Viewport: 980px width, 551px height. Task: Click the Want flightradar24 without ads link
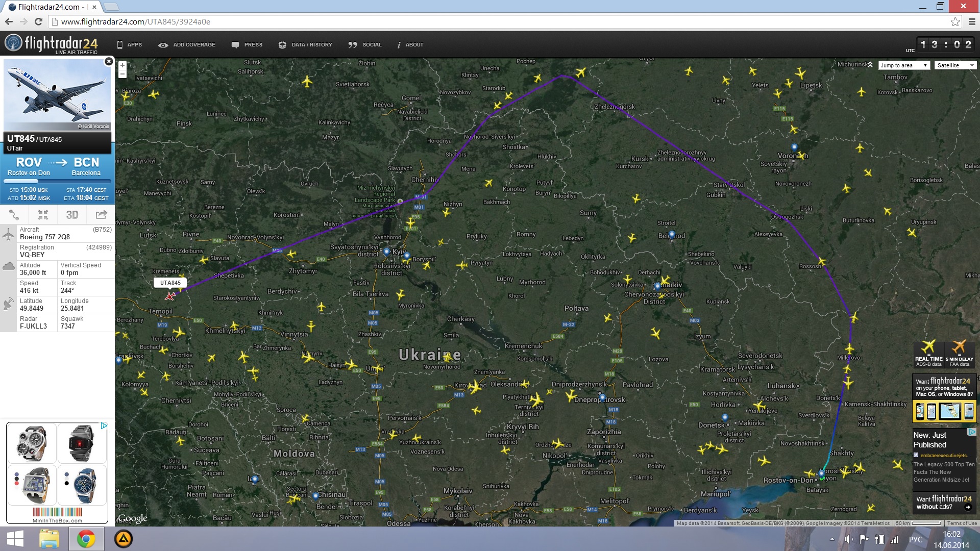point(944,503)
